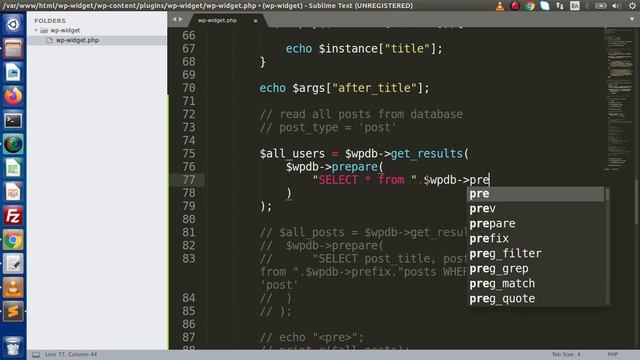
Task: Collapse the wp-widget folder in the sidebar
Action: (x=36, y=30)
